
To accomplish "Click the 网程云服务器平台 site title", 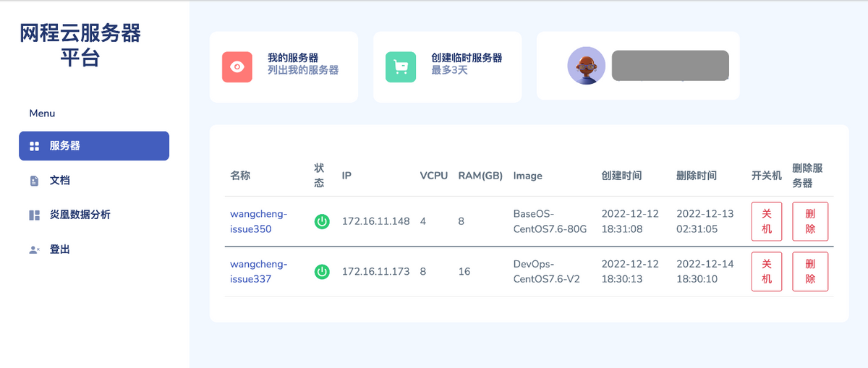I will click(80, 46).
